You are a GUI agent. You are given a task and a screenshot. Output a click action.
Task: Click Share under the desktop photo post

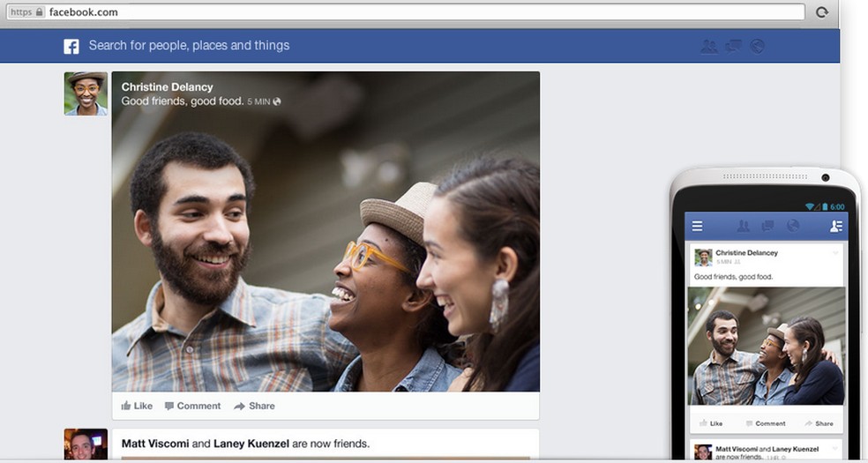coord(254,406)
